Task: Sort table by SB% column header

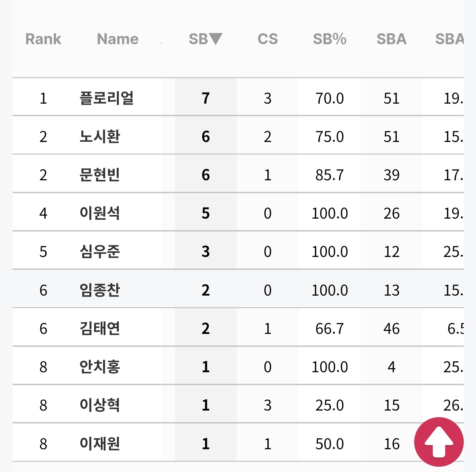Action: pyautogui.click(x=330, y=39)
